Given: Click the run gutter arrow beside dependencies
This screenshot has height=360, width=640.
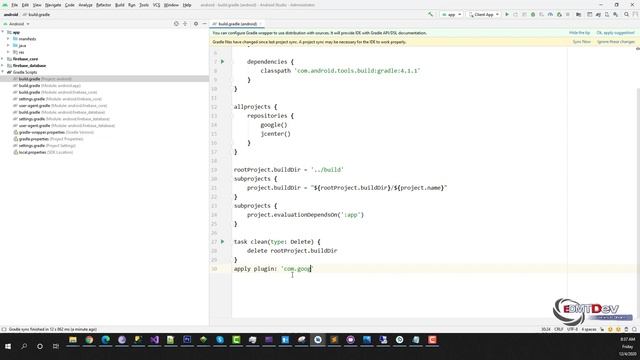Looking at the screenshot, I should click(222, 62).
